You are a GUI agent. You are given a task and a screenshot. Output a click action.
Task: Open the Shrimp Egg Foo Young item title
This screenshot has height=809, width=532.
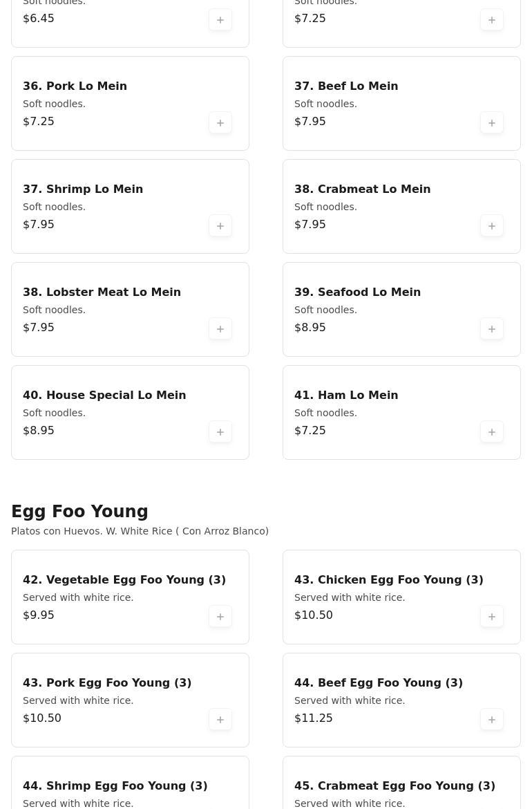click(115, 785)
